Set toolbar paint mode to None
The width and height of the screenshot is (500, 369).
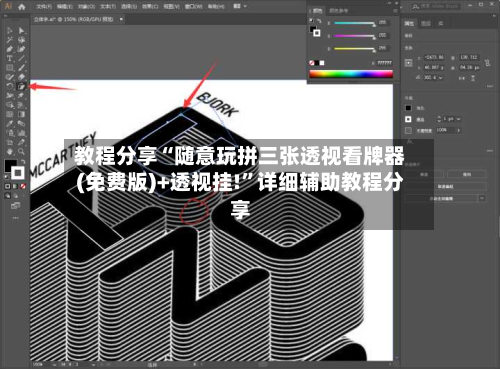pos(23,187)
